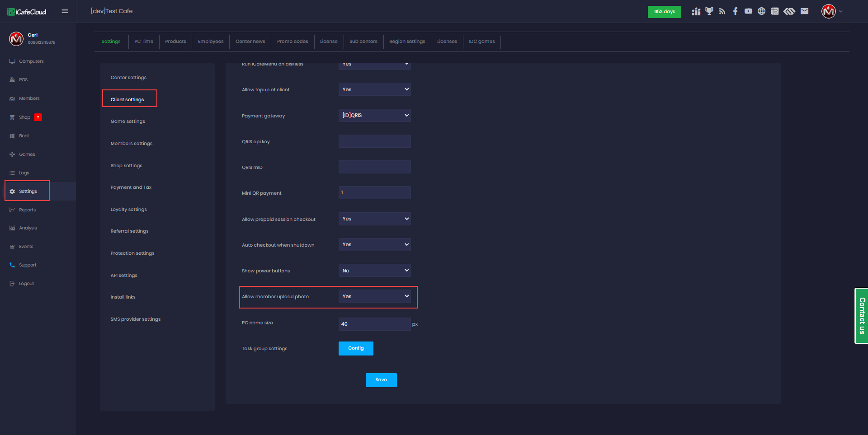Image resolution: width=868 pixels, height=435 pixels.
Task: Expand the user avatar menu chevron
Action: [840, 11]
